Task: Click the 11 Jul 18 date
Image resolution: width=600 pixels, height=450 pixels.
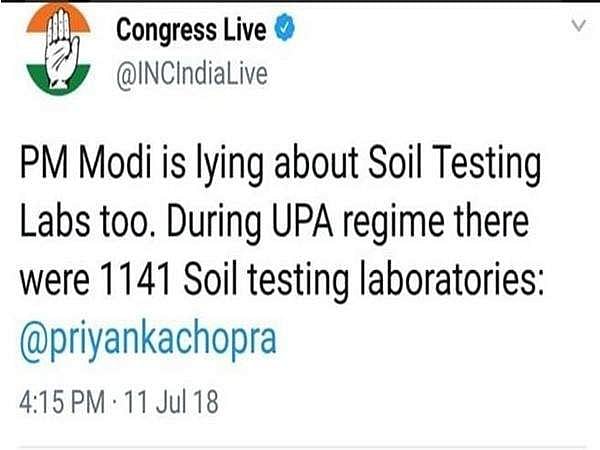Action: (173, 408)
